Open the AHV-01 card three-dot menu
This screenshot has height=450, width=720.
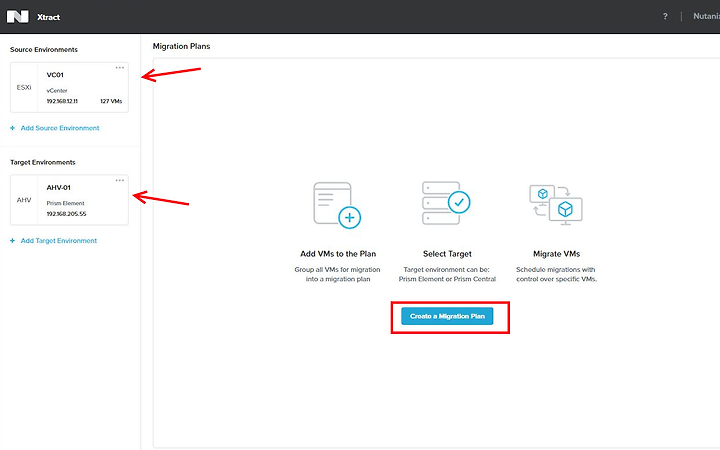120,180
